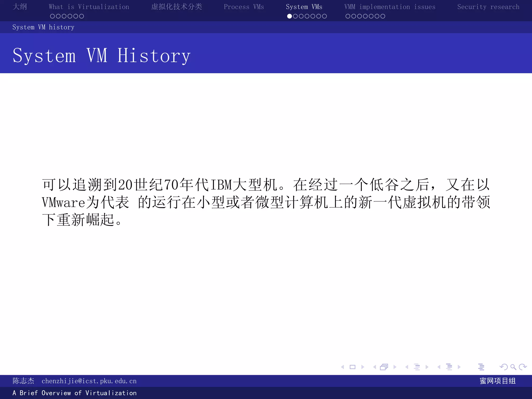Select last dot under What is Virtualization
This screenshot has width=532, height=399.
pyautogui.click(x=81, y=16)
